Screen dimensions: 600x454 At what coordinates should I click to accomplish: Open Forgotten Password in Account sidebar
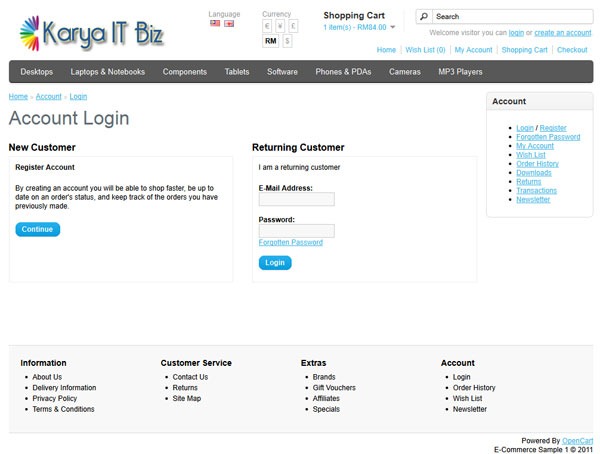pyautogui.click(x=548, y=137)
